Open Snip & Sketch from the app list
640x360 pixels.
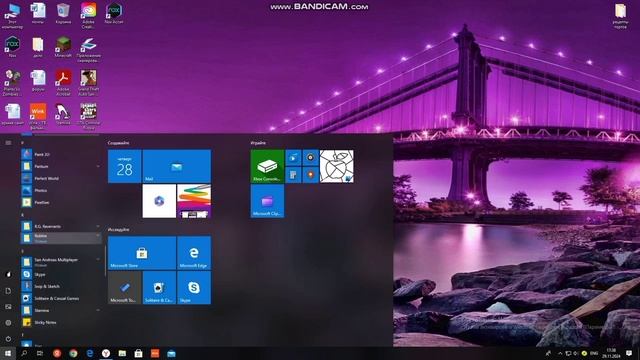(60, 286)
